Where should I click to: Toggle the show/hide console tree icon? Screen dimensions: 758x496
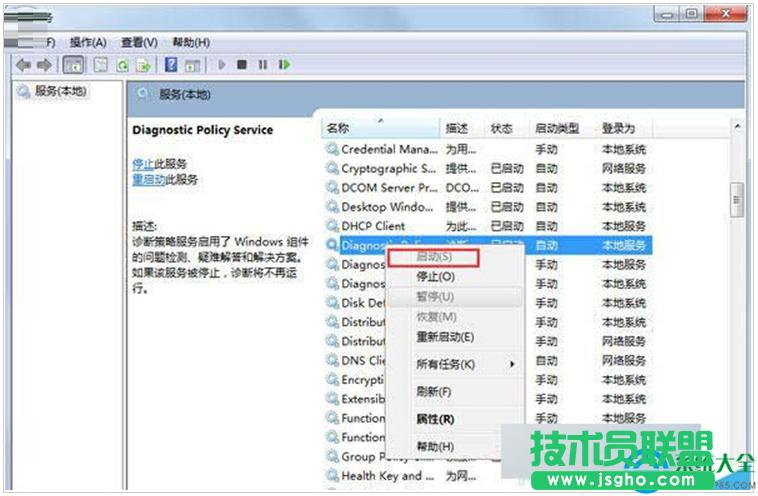73,64
